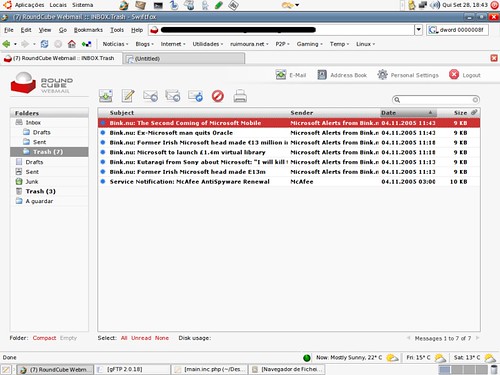This screenshot has height=375, width=500.
Task: Expand the Gaming bookmarks folder
Action: point(310,44)
